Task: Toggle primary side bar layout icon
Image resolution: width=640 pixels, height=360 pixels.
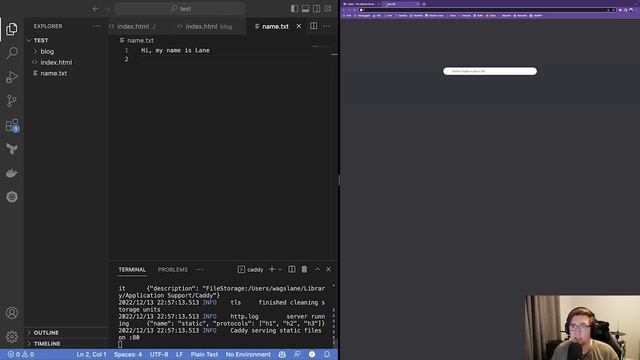Action: (294, 9)
